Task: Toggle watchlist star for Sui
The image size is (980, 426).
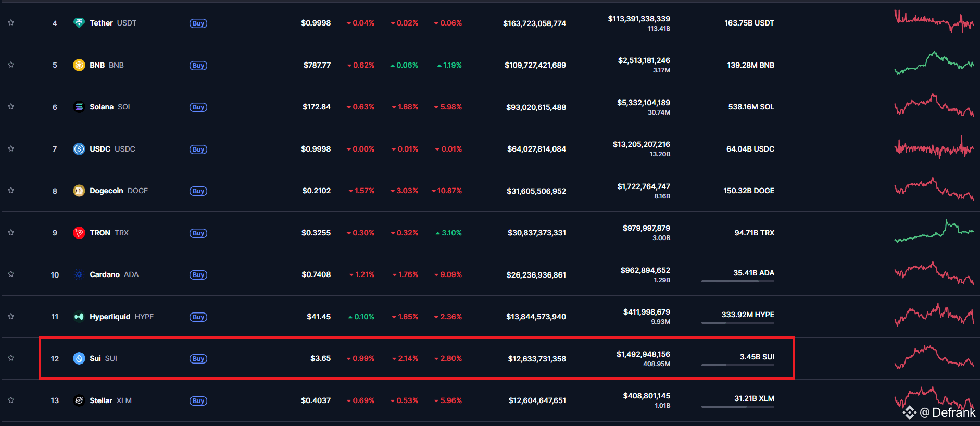Action: tap(11, 358)
